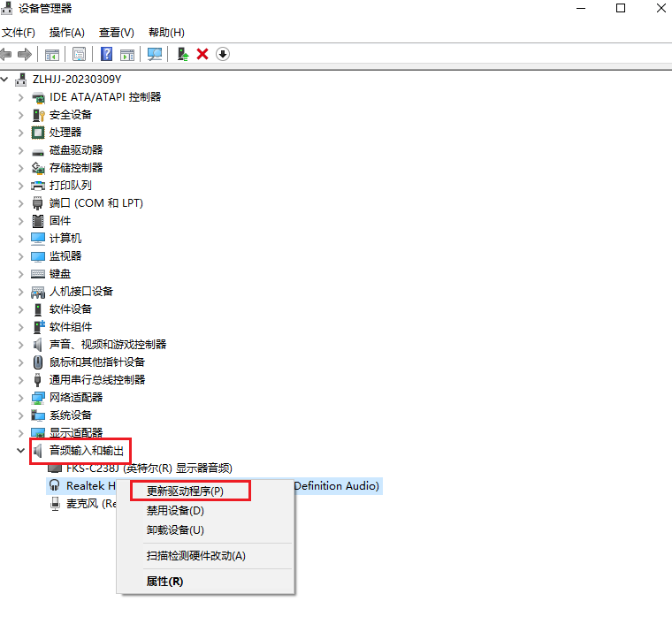Select the 端口 (COM 和 LPT) icon

38,203
